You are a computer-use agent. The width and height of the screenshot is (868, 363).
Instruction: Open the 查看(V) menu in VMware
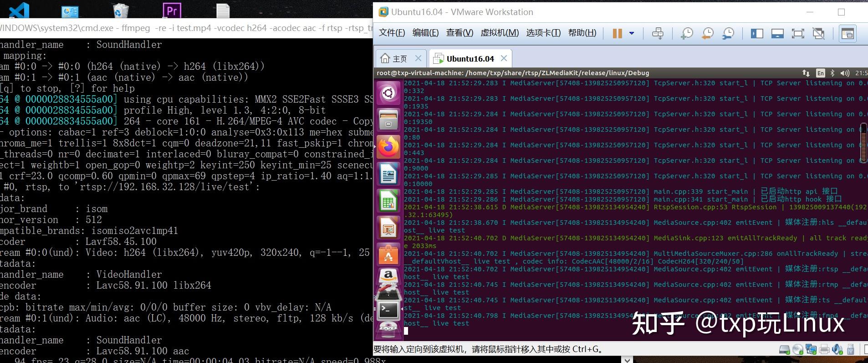(x=460, y=33)
